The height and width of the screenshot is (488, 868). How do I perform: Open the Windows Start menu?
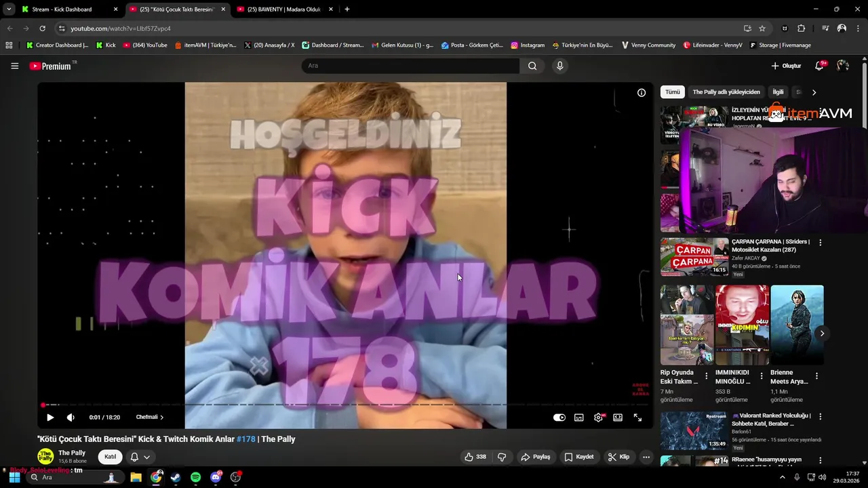click(14, 477)
